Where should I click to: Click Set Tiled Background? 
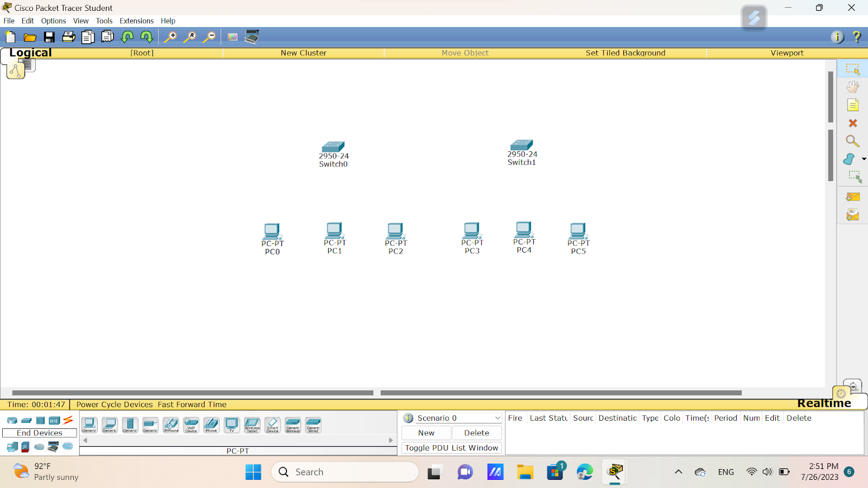[x=626, y=53]
